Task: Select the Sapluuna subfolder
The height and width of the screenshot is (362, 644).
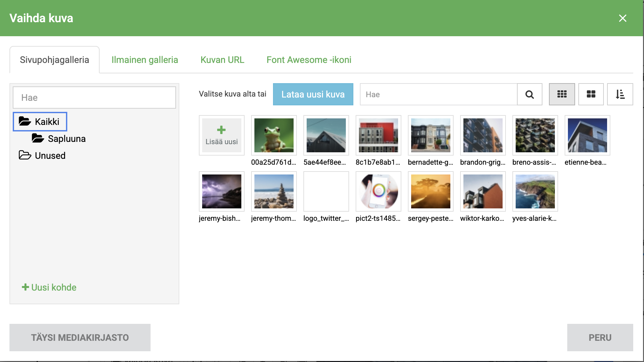Action: [59, 139]
